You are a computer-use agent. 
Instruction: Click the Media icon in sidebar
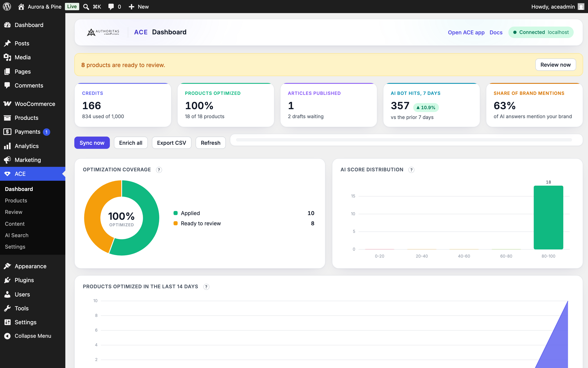7,57
